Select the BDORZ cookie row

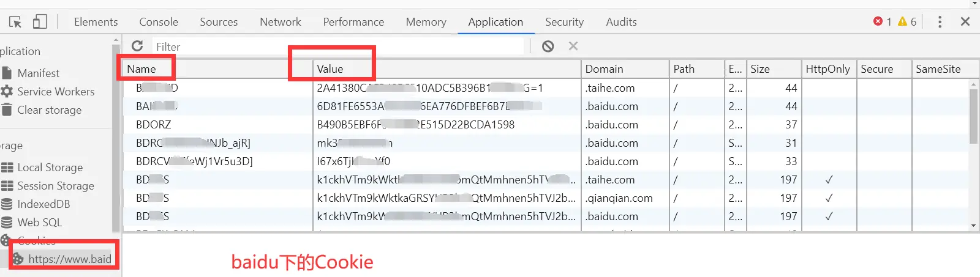154,125
